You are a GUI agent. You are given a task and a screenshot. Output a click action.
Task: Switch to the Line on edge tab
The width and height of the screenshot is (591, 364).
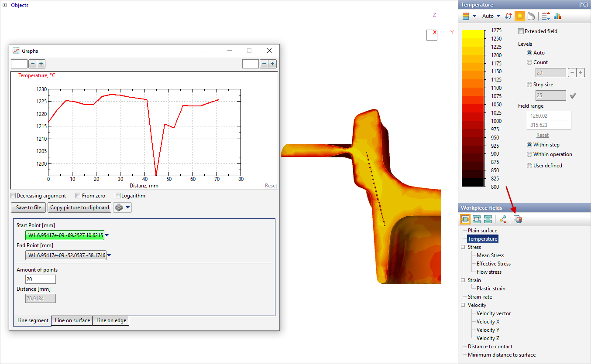tap(111, 320)
